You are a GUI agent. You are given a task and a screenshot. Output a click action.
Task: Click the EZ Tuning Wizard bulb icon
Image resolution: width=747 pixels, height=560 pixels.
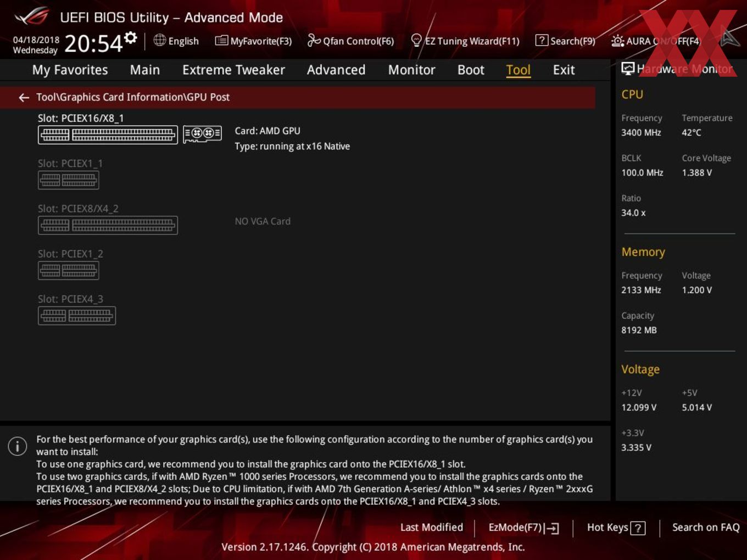[x=416, y=41]
